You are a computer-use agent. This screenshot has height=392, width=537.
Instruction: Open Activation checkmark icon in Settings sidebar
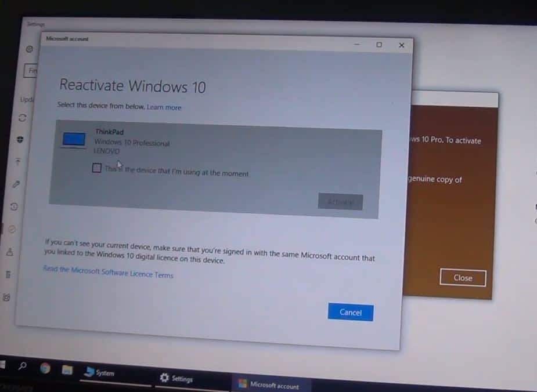click(12, 229)
